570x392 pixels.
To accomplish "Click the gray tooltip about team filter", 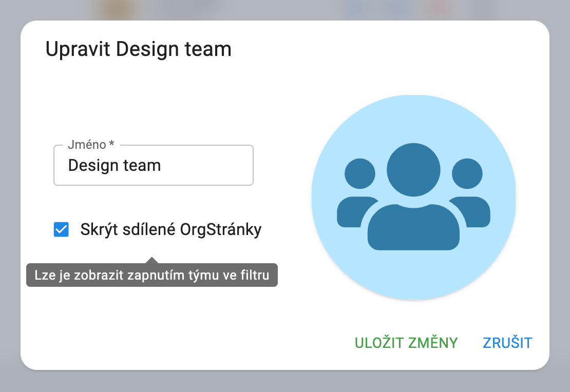I will (151, 276).
